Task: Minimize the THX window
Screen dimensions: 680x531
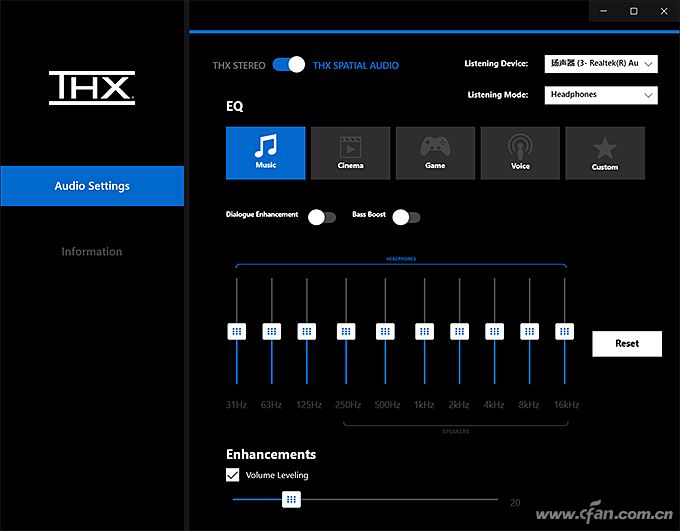Action: click(604, 11)
